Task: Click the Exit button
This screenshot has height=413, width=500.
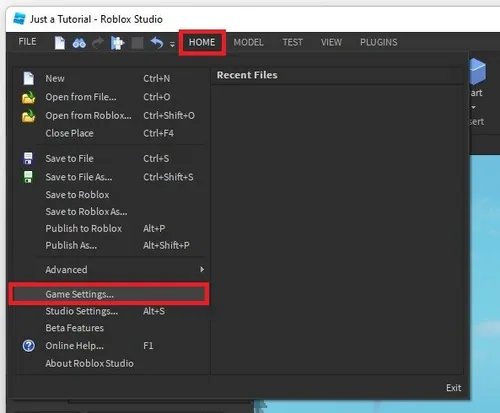Action: (453, 388)
